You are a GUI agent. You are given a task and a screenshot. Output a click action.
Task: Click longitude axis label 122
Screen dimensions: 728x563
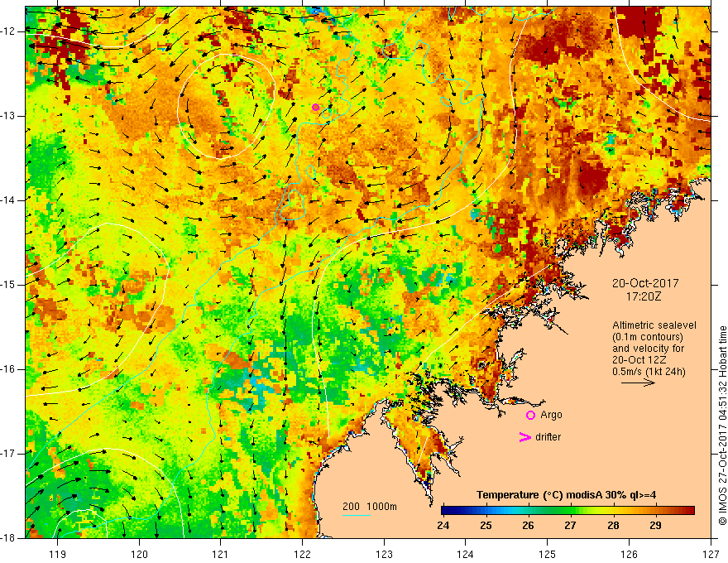pyautogui.click(x=302, y=554)
